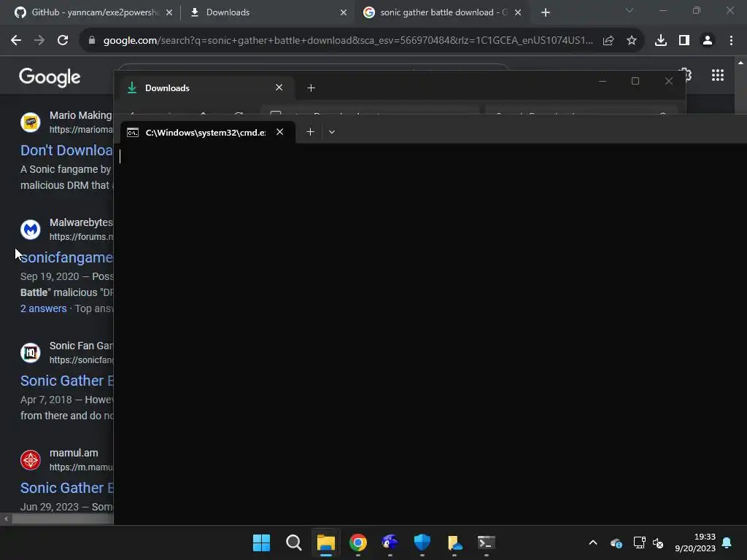Reload the Google search page
Image resolution: width=747 pixels, height=560 pixels.
63,41
